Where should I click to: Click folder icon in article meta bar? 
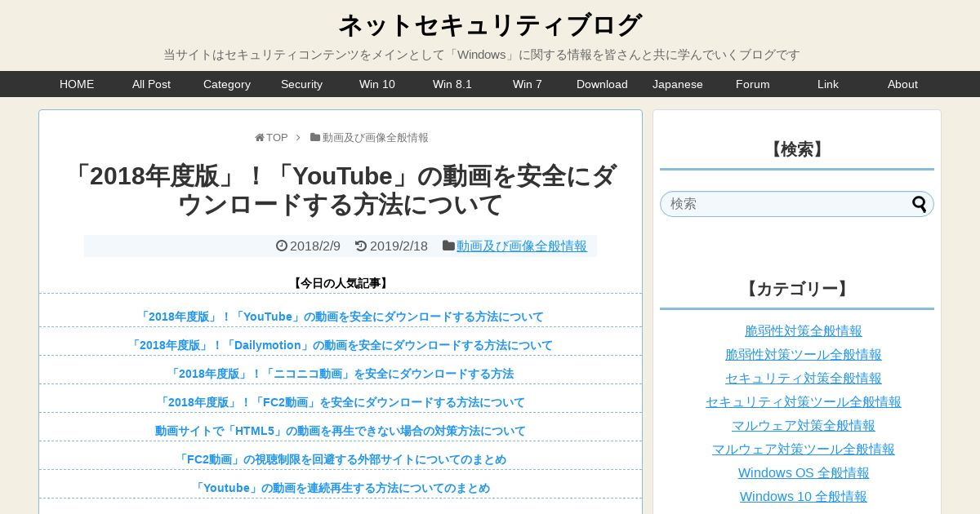tap(448, 246)
